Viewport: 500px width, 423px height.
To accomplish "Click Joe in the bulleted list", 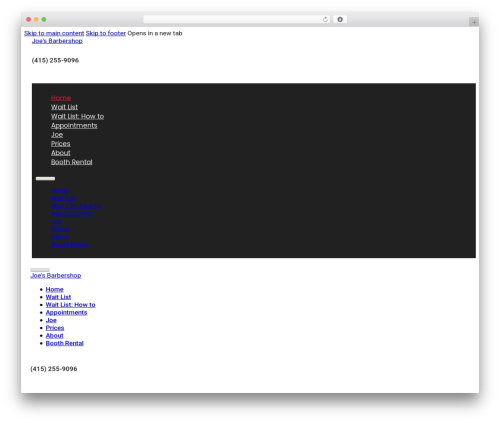I will tap(51, 320).
